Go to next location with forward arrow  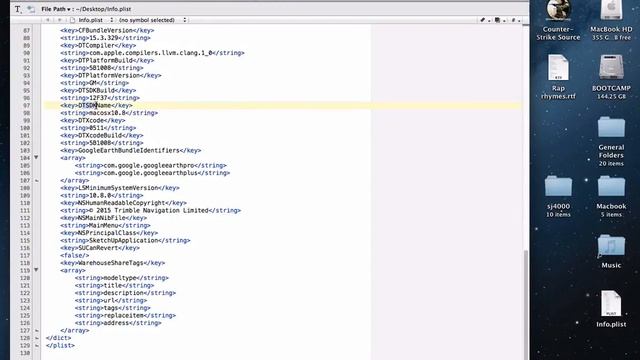60,20
